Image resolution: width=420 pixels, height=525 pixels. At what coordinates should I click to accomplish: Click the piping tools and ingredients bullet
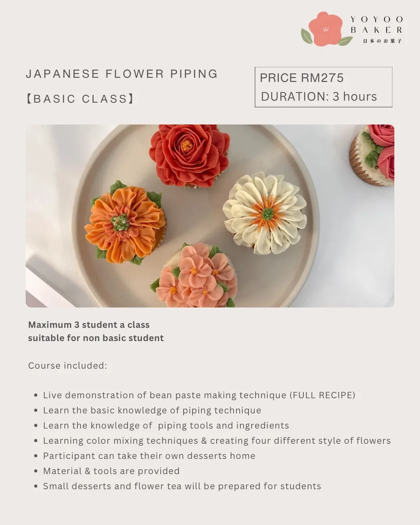(x=166, y=426)
